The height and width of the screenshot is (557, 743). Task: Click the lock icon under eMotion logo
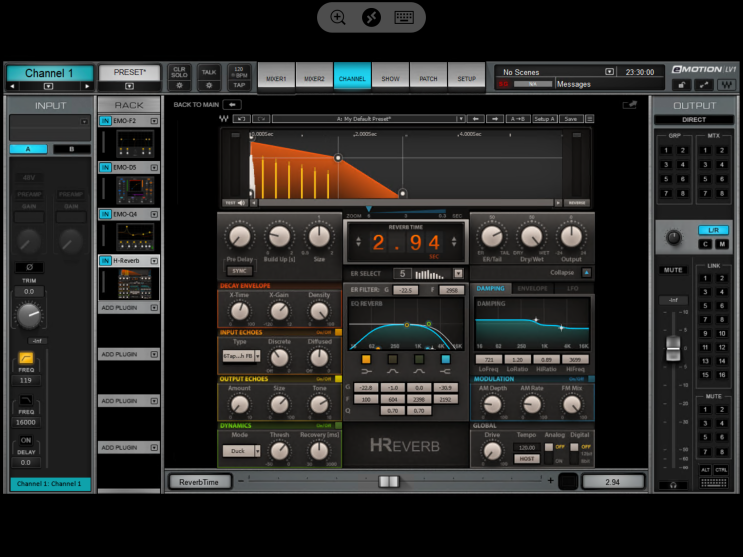[x=681, y=85]
